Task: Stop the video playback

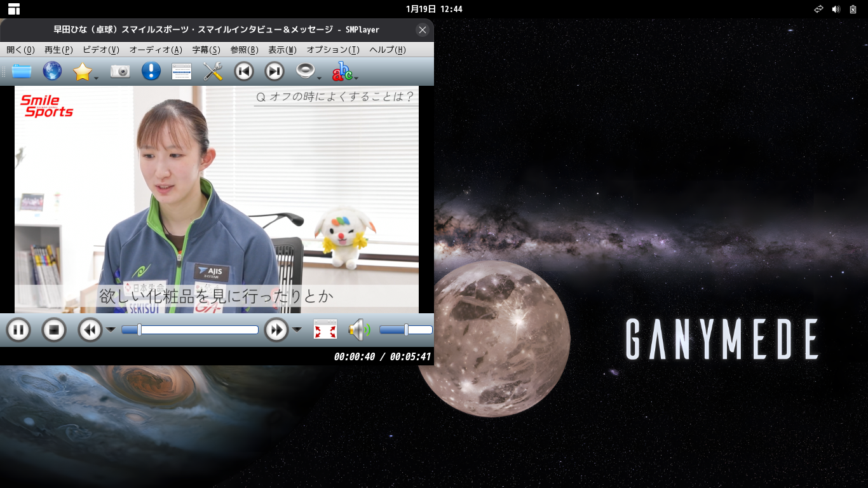Action: [54, 330]
